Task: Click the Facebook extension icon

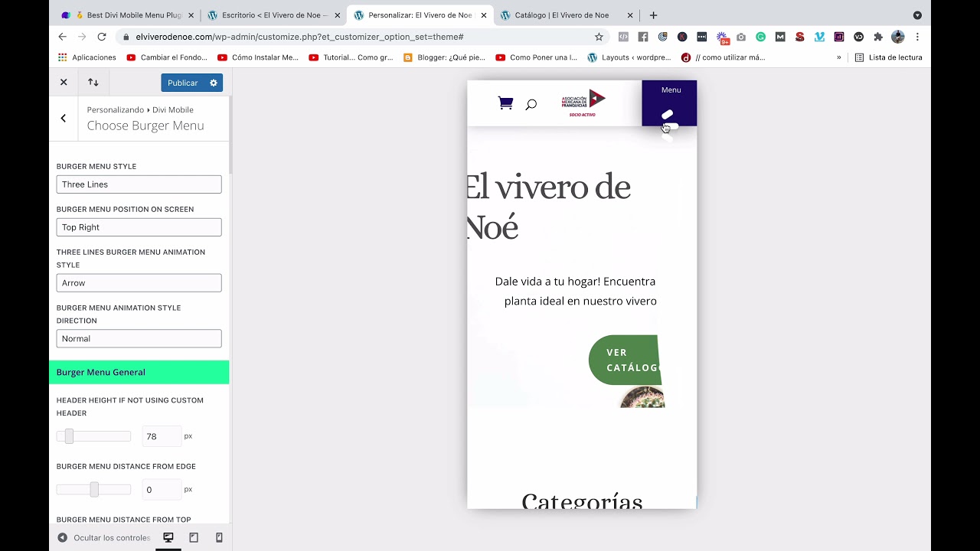Action: click(643, 37)
